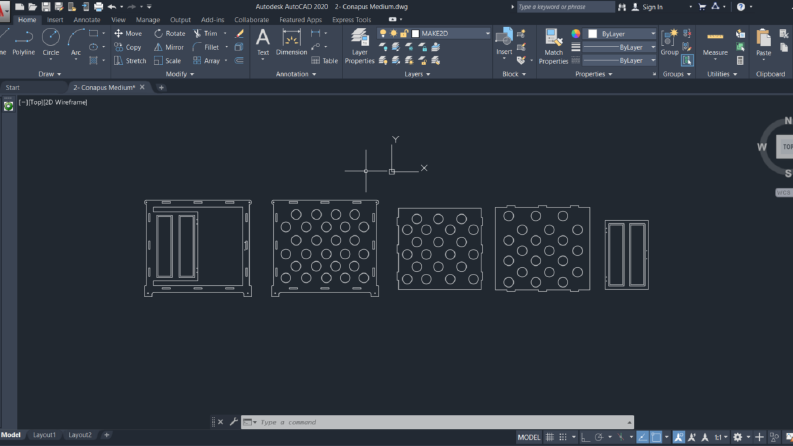Go to the View ribbon tab

pyautogui.click(x=118, y=20)
